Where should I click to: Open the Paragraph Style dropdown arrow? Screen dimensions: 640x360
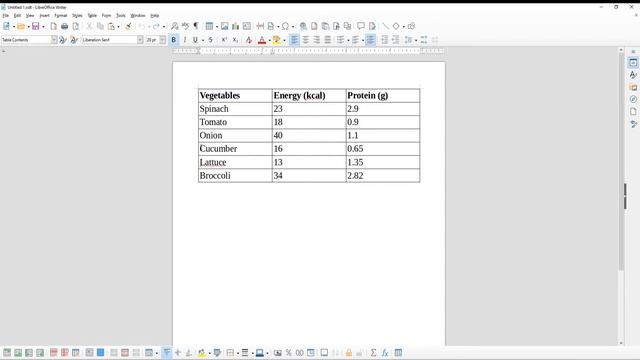click(x=54, y=40)
